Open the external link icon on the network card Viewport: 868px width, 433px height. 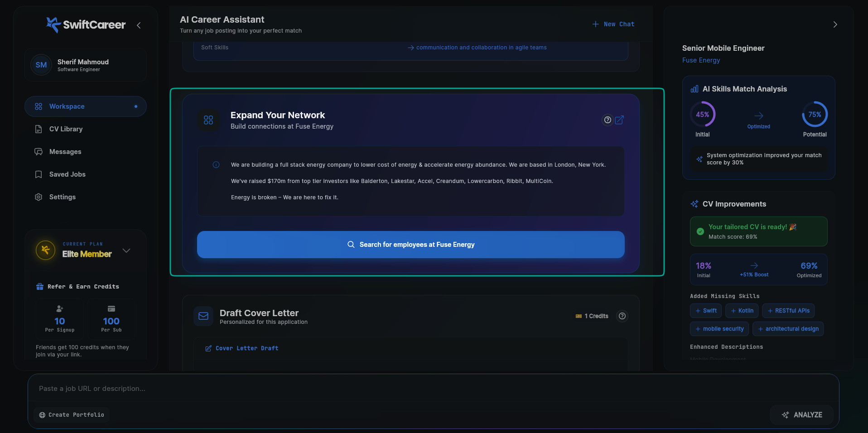point(620,120)
